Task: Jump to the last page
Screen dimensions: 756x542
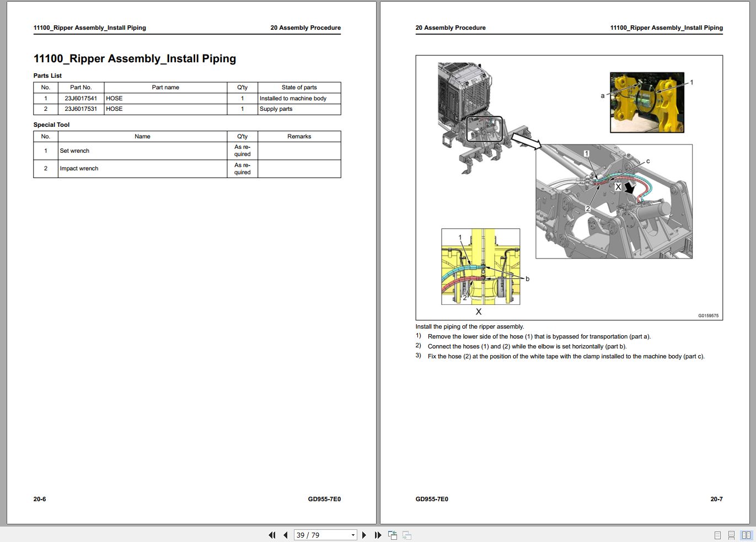Action: coord(378,535)
